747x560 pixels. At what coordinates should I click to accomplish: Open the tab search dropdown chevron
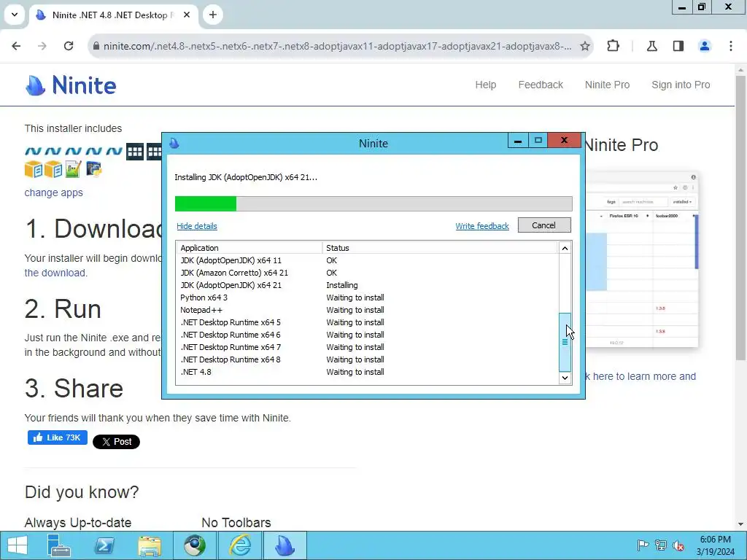point(15,15)
